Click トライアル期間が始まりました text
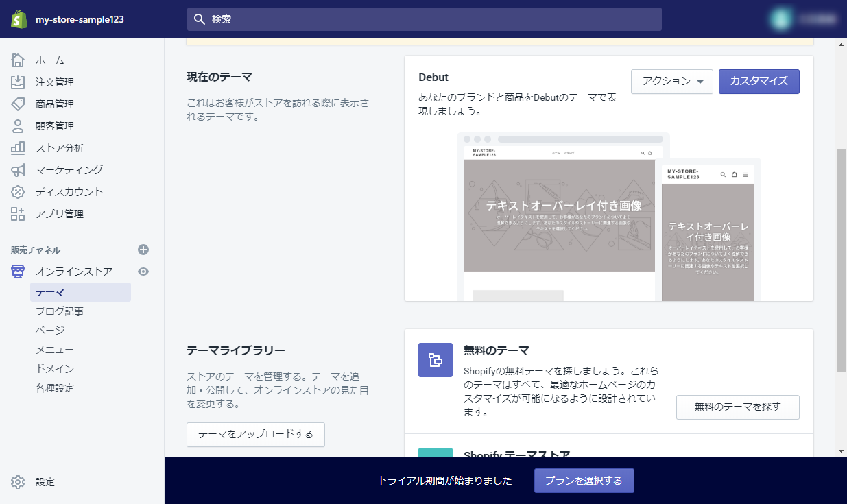 (445, 481)
